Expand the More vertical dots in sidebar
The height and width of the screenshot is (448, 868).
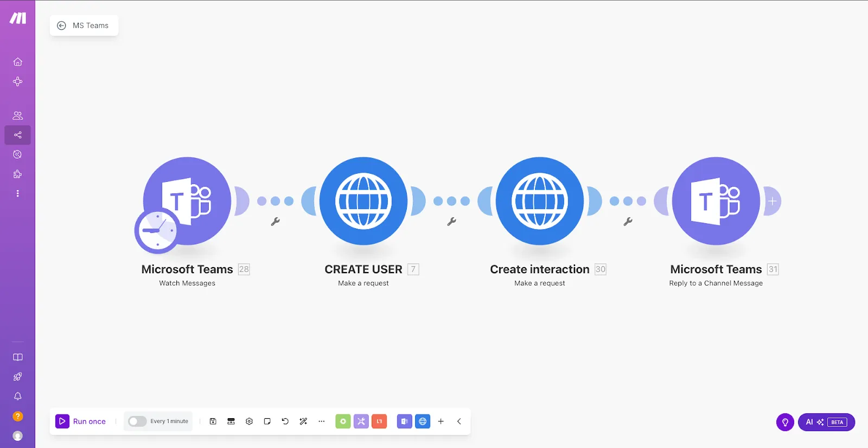pyautogui.click(x=17, y=193)
